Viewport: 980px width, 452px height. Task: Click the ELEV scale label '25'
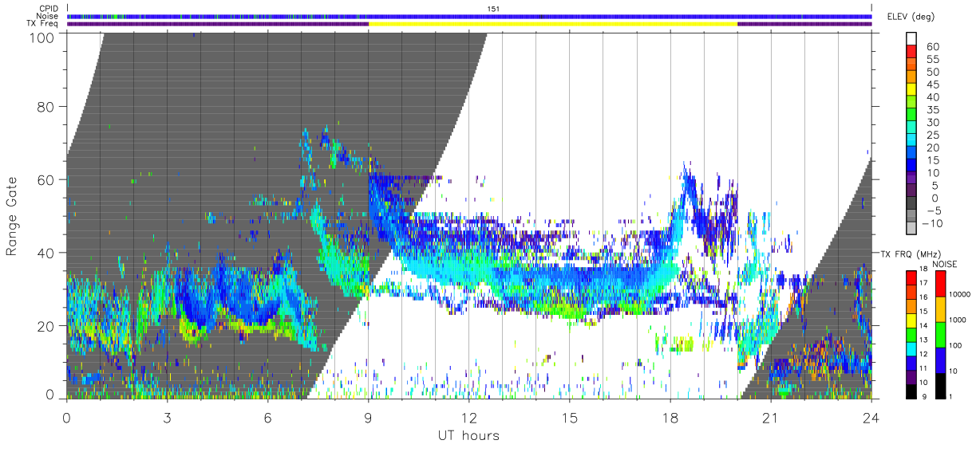click(x=932, y=136)
